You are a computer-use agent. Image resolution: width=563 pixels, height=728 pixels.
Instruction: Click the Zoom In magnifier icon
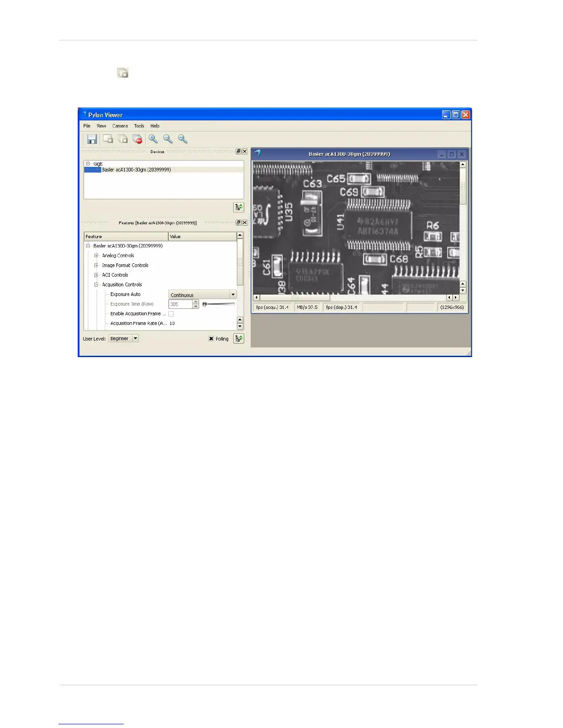153,139
